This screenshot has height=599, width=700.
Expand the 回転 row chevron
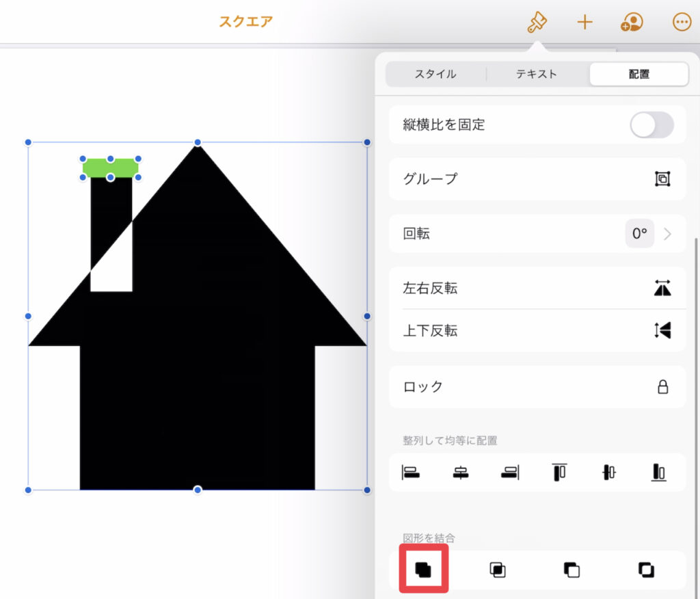667,234
